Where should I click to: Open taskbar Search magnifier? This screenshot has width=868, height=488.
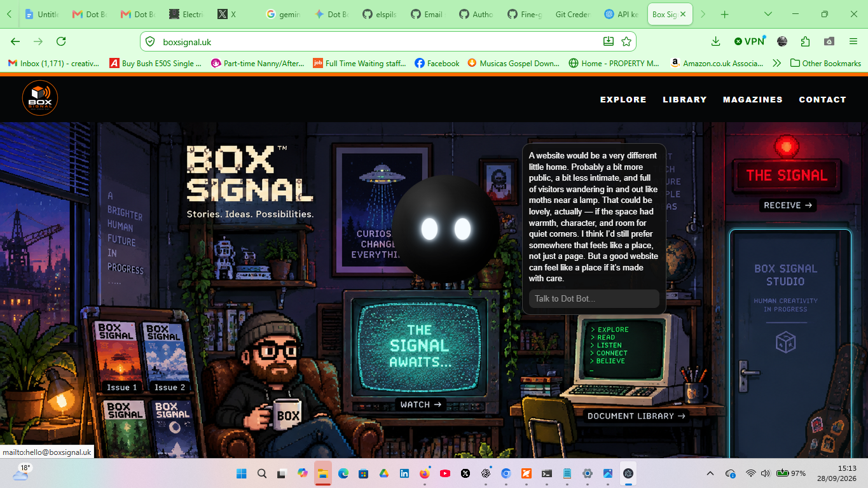[262, 473]
